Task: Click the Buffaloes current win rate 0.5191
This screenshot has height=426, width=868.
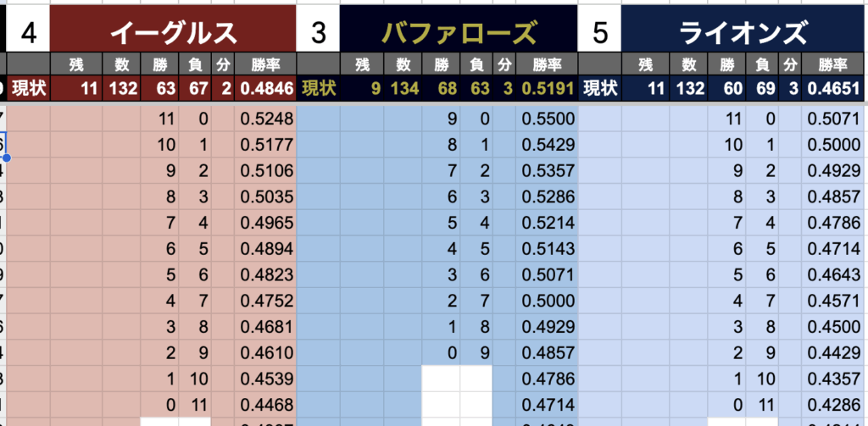Action: pos(548,87)
